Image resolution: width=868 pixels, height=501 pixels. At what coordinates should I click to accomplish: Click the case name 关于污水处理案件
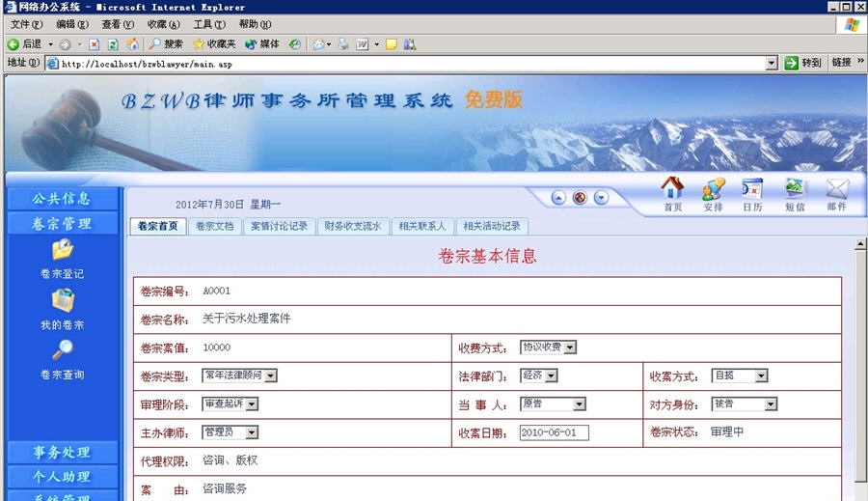pyautogui.click(x=246, y=319)
